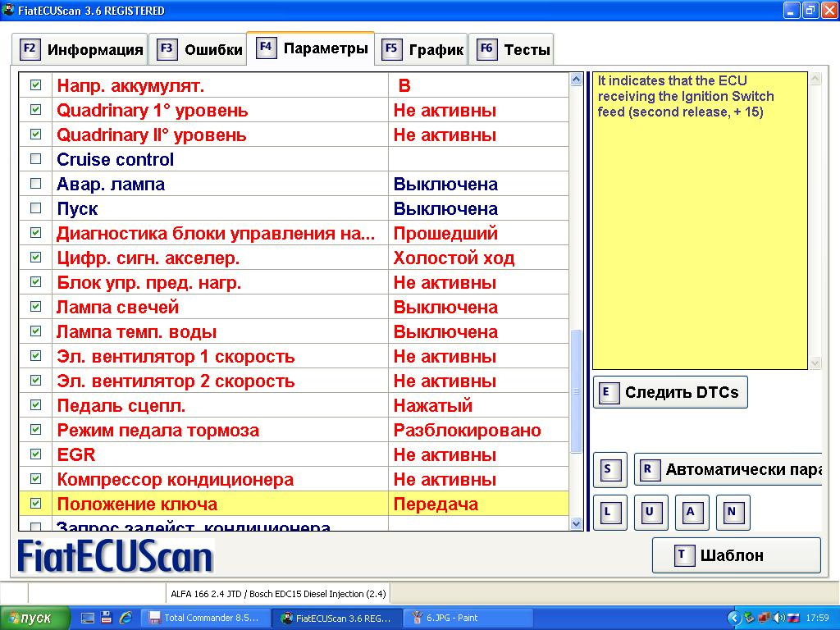The width and height of the screenshot is (840, 630).
Task: Select Эл. вентилятор 2 скорость row
Action: point(294,381)
